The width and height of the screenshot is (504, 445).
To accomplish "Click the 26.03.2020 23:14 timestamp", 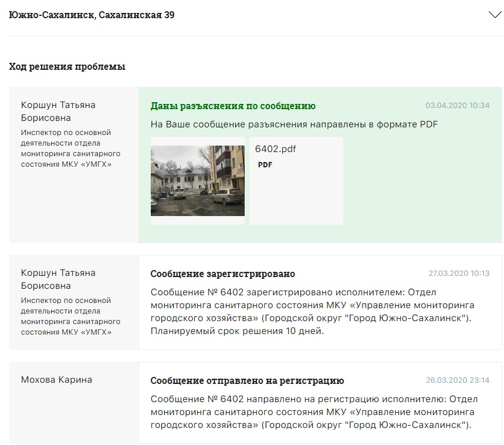I will point(457,380).
